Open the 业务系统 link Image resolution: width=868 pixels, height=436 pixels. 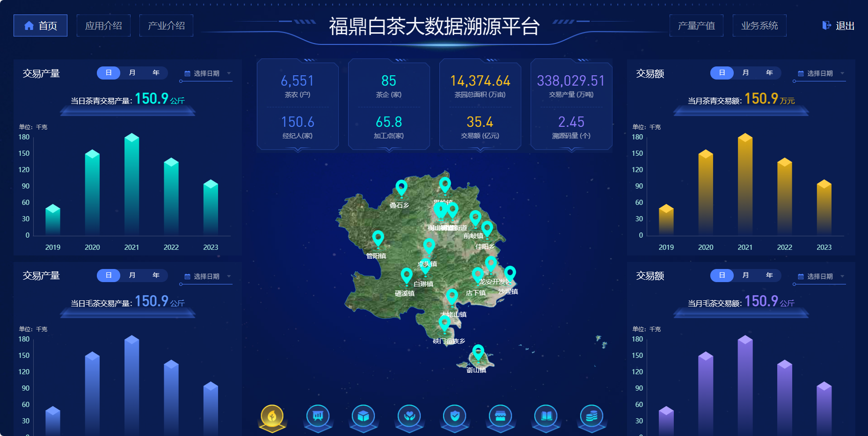[759, 25]
